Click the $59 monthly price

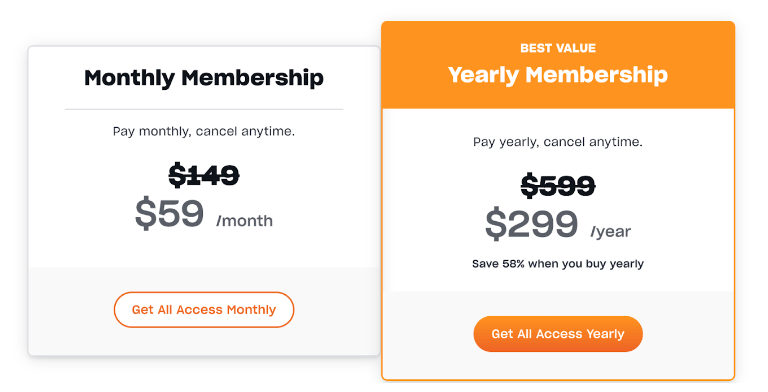(169, 214)
